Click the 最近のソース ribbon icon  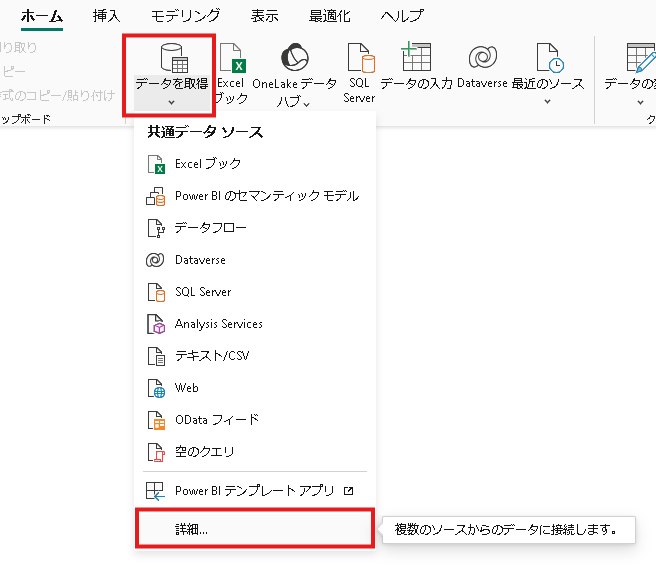(x=550, y=57)
